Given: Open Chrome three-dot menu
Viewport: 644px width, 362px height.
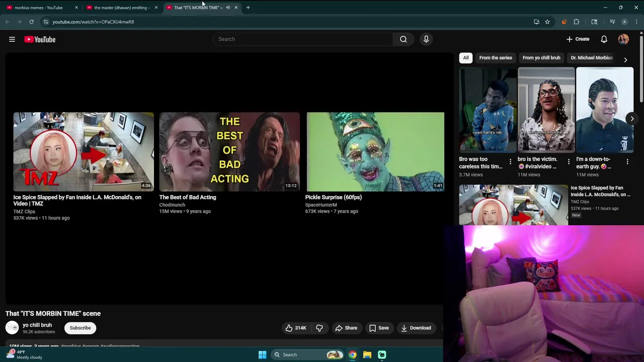Looking at the screenshot, I should click(636, 22).
